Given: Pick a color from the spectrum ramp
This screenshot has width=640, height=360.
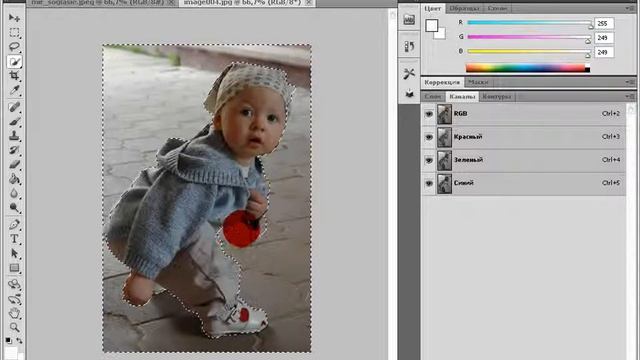Looking at the screenshot, I should (x=528, y=68).
